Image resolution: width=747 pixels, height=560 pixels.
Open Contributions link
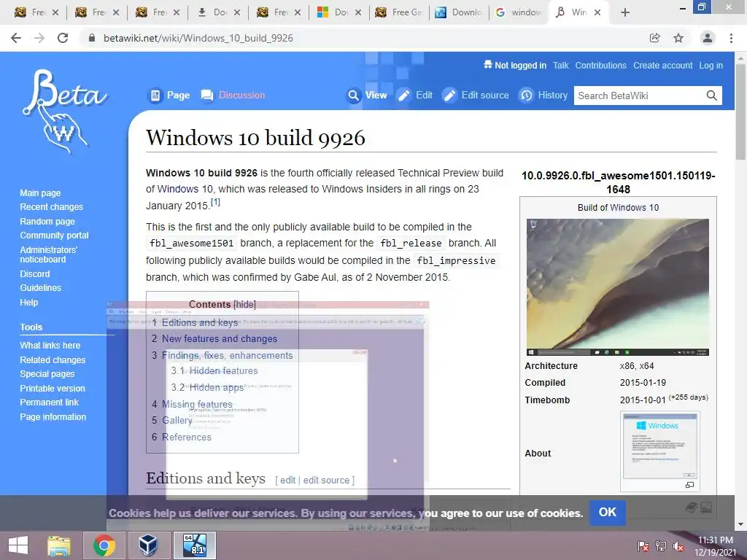(x=601, y=65)
